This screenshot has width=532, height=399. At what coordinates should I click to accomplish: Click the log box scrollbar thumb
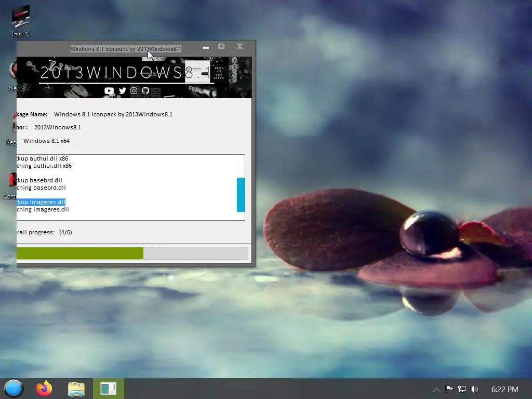241,195
